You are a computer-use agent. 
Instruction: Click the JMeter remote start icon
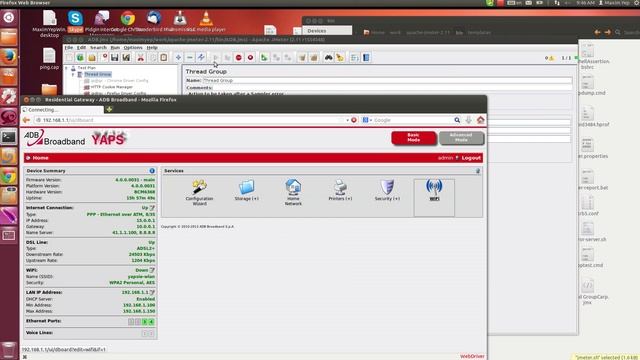pyautogui.click(x=264, y=58)
